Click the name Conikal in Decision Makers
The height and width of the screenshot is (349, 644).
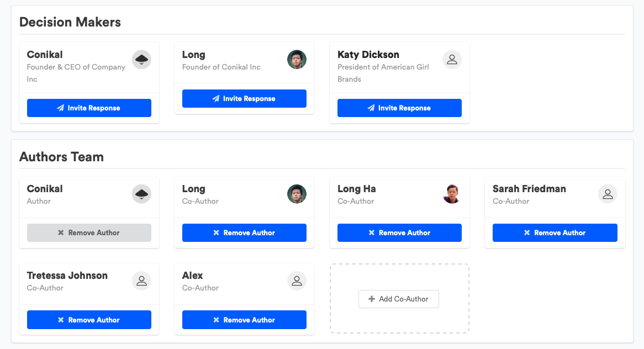tap(45, 55)
